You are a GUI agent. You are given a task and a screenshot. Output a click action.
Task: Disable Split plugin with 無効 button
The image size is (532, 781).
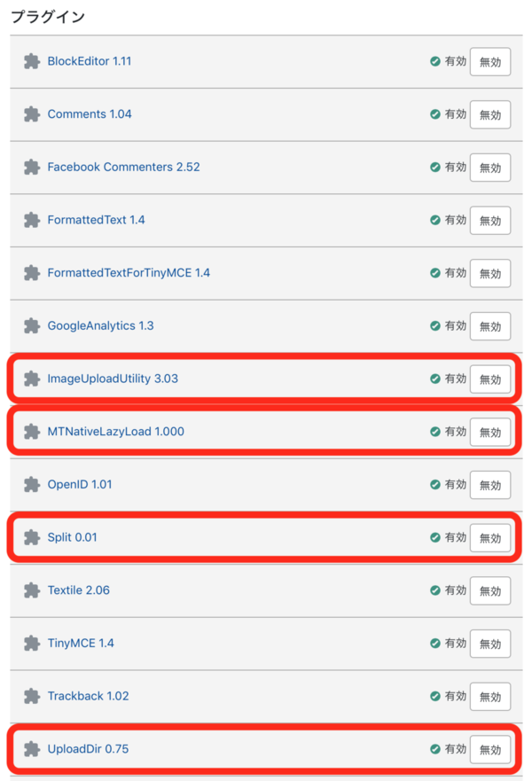click(x=490, y=538)
